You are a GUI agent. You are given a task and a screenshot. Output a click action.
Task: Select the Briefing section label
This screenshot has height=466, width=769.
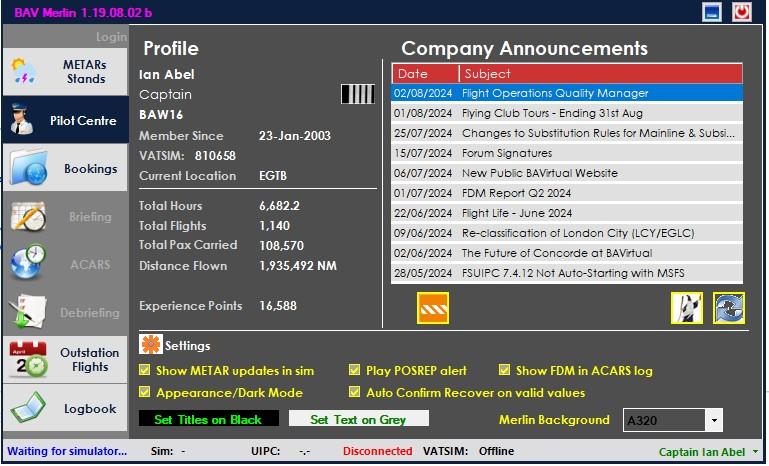click(x=90, y=216)
